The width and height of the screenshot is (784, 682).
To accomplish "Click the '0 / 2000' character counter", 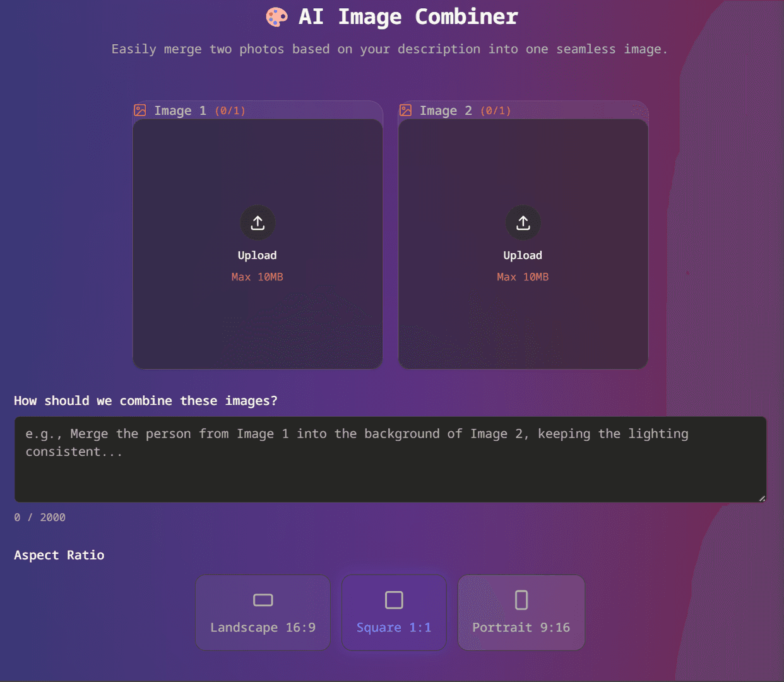I will (40, 517).
